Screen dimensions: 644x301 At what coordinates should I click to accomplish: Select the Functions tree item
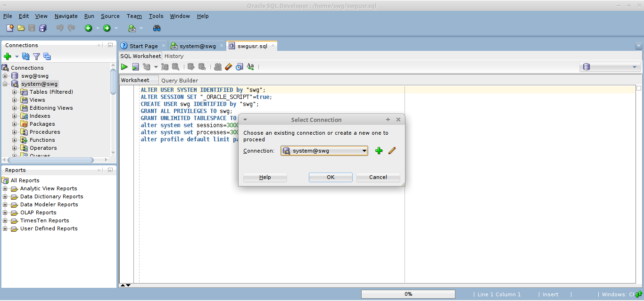click(42, 140)
